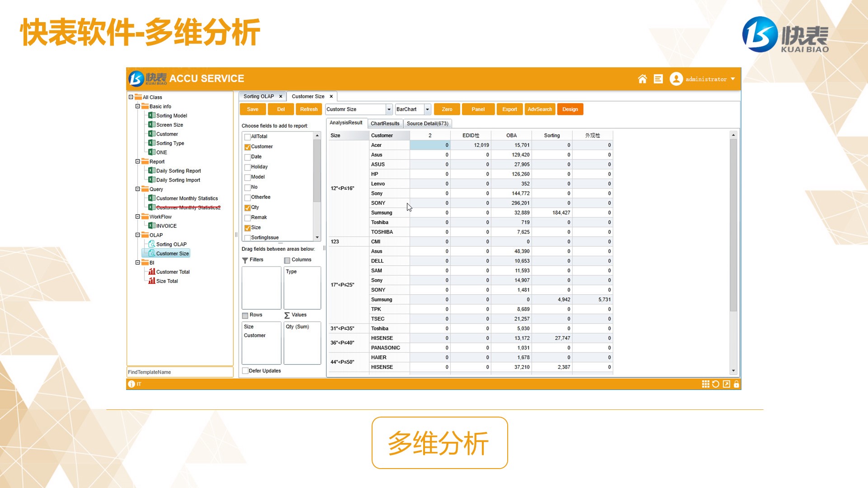Enable the Defer Updates checkbox

(245, 371)
